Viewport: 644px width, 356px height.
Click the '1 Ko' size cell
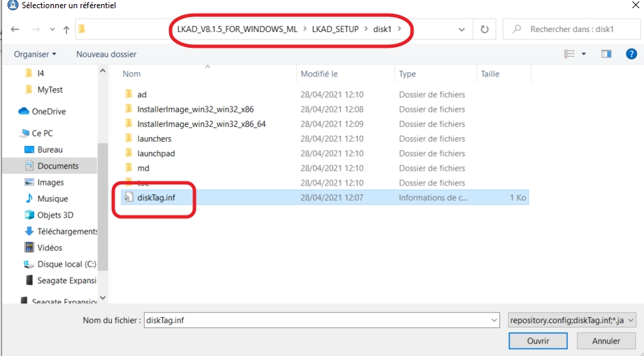[518, 198]
